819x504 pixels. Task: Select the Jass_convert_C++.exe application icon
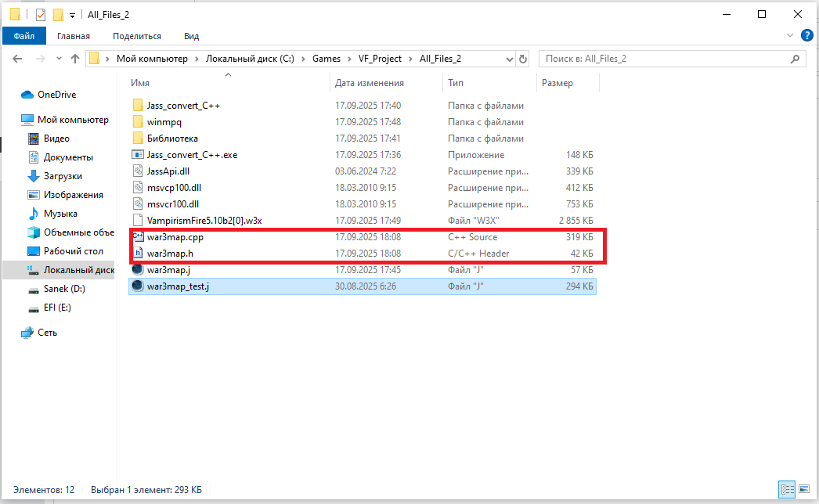click(137, 155)
